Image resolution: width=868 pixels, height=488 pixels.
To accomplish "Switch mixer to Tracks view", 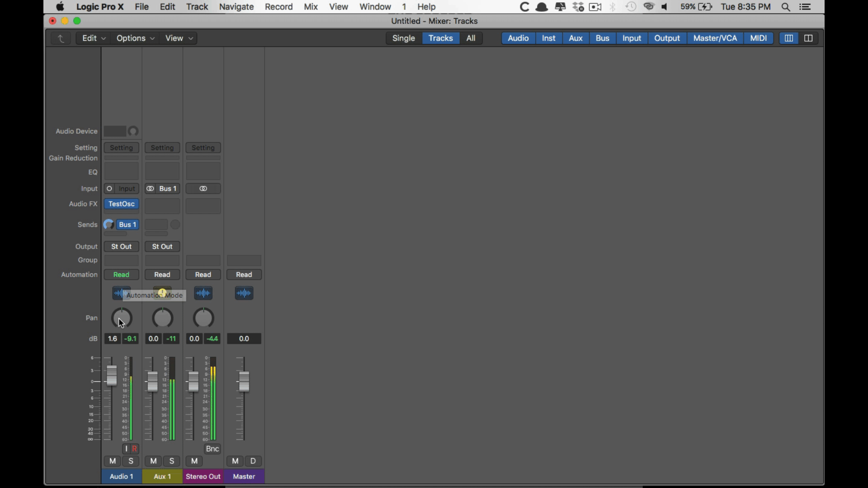I will tap(441, 38).
